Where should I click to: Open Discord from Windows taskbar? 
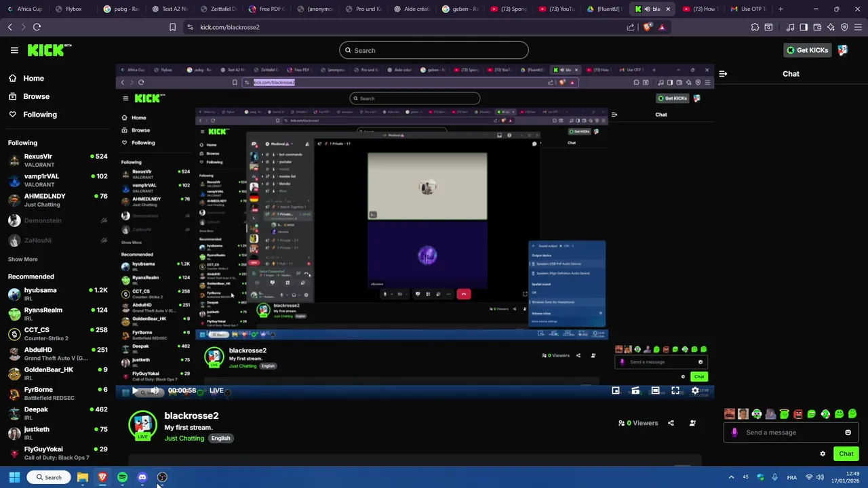[142, 477]
